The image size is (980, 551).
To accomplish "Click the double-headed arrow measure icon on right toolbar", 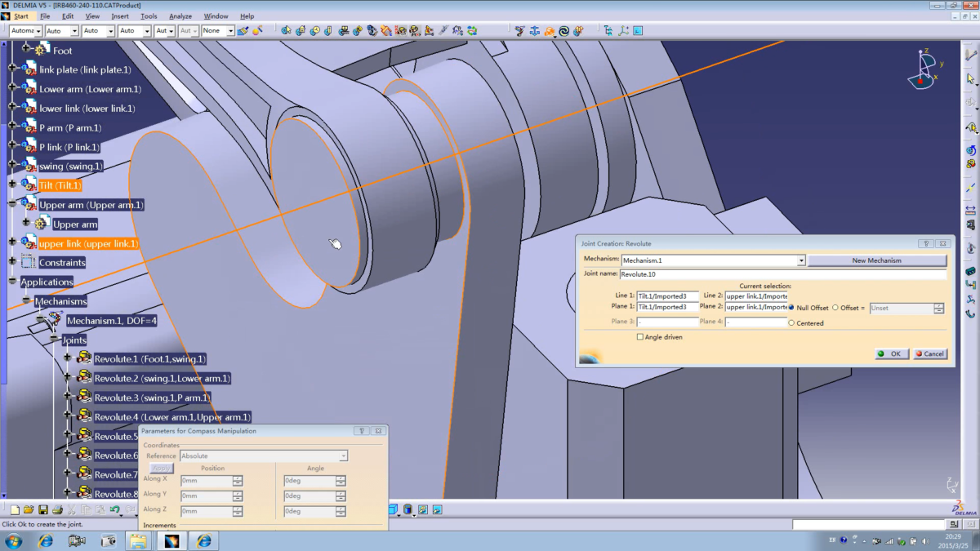I will point(971,211).
